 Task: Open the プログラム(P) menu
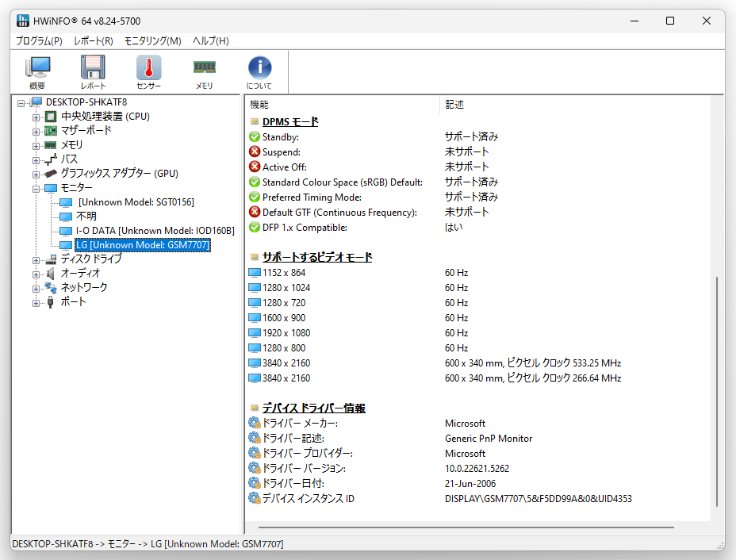coord(39,40)
